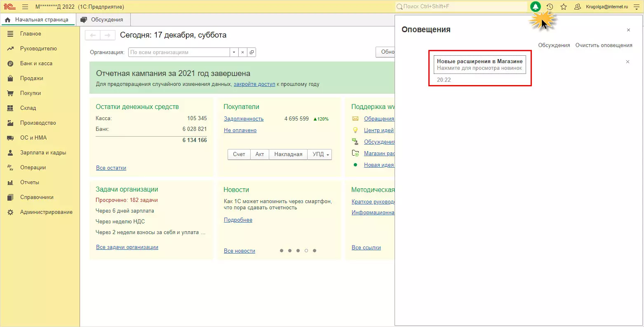Select the hollow news carousel dot
This screenshot has height=327, width=644.
(x=306, y=251)
